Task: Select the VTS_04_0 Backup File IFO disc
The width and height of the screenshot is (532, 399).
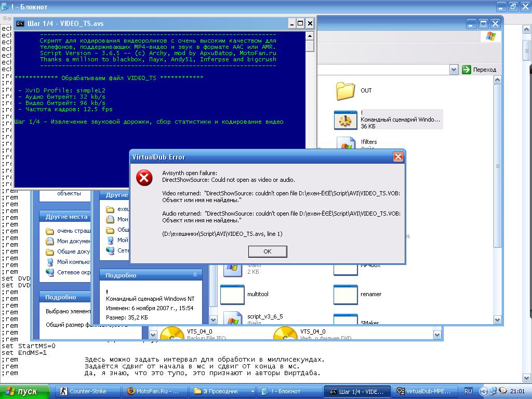Action: click(x=172, y=333)
